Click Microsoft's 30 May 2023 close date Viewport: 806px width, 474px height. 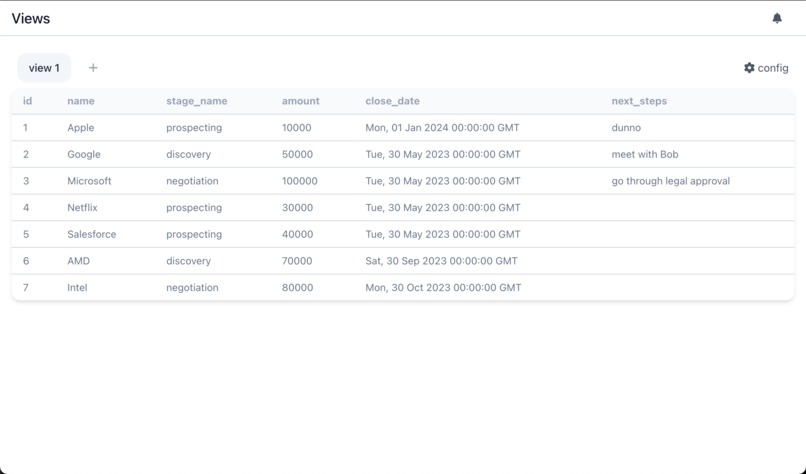click(x=443, y=181)
